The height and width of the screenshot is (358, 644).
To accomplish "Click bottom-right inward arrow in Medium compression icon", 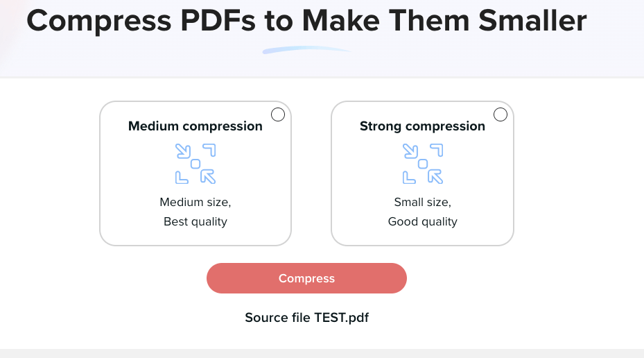I will point(208,176).
